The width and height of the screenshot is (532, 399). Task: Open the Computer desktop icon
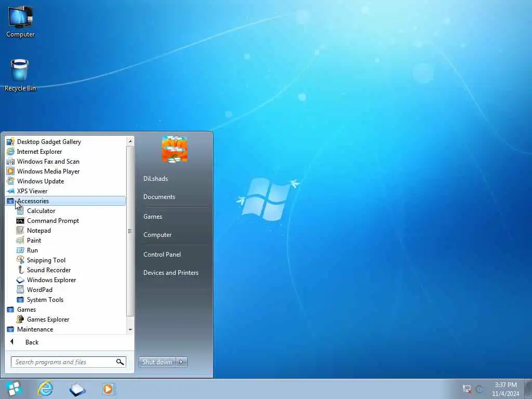pyautogui.click(x=20, y=21)
